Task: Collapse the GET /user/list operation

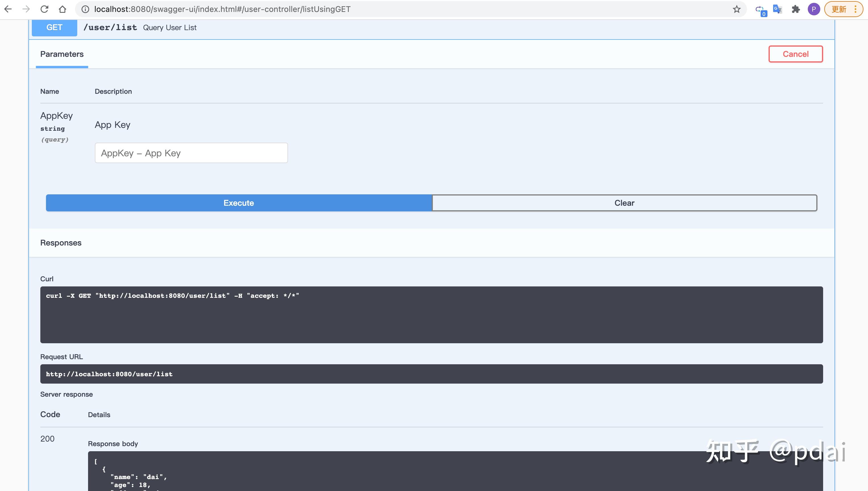Action: coord(431,28)
